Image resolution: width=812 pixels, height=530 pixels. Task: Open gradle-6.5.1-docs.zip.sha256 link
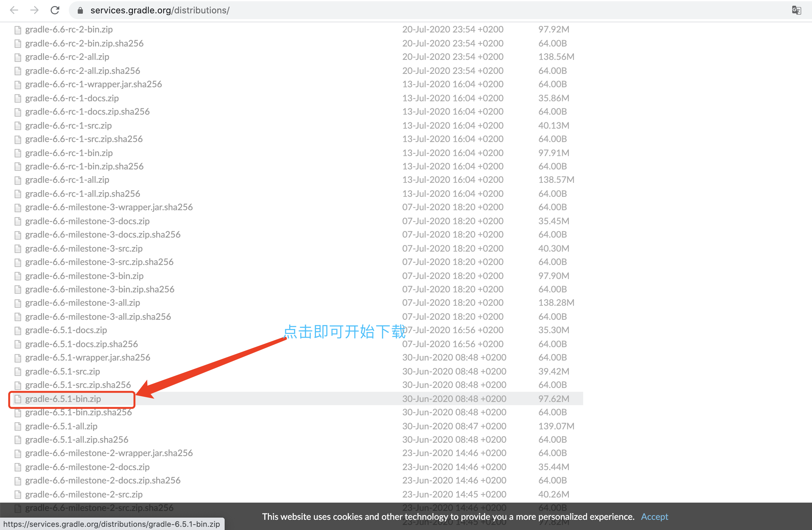click(82, 344)
